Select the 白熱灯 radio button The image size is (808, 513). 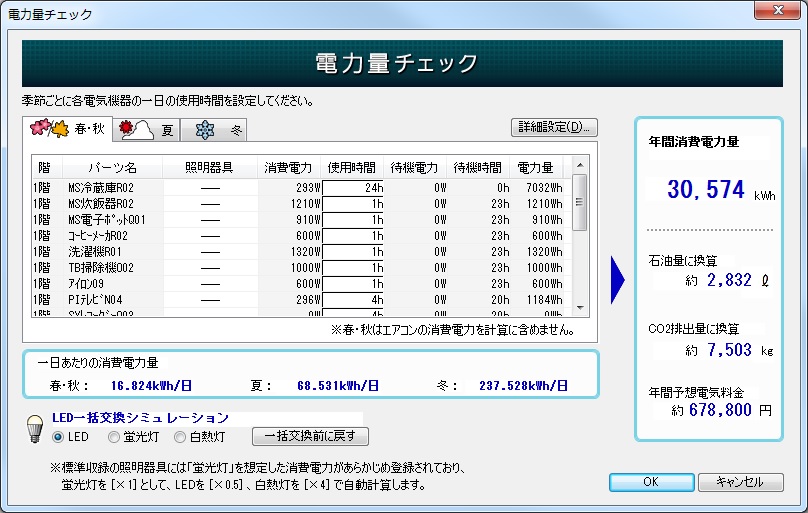click(x=179, y=437)
